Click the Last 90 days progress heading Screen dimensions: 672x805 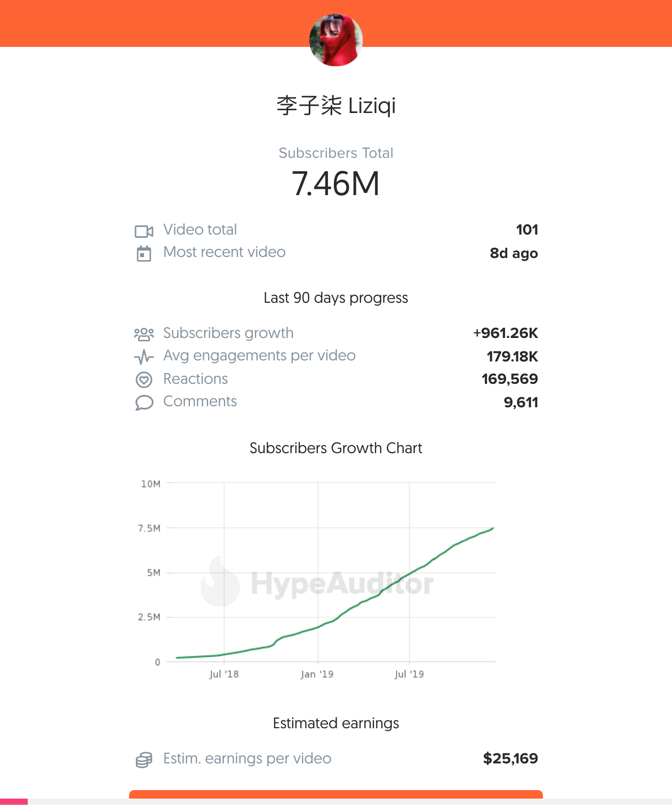coord(336,297)
